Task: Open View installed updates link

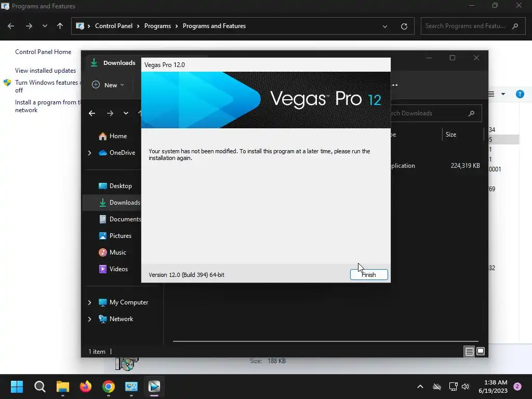Action: click(46, 71)
